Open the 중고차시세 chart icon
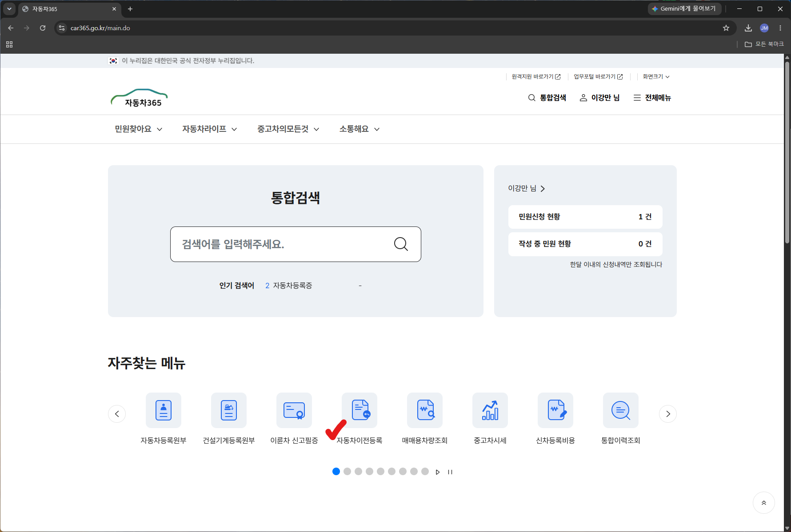Screen dimensions: 791x532 (x=490, y=410)
